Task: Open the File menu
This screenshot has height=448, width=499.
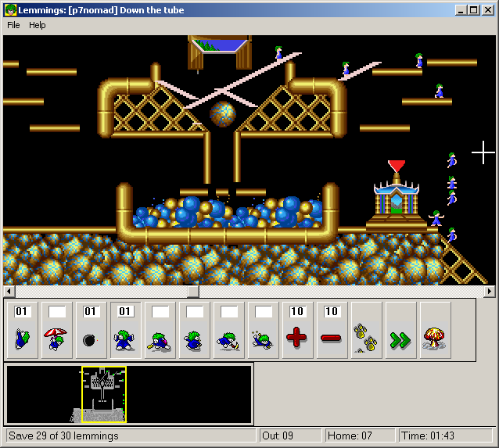Action: point(13,25)
